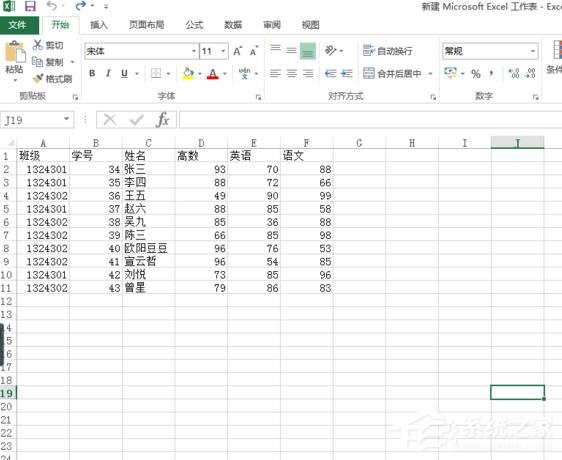
Task: Toggle Italic formatting
Action: [x=108, y=73]
